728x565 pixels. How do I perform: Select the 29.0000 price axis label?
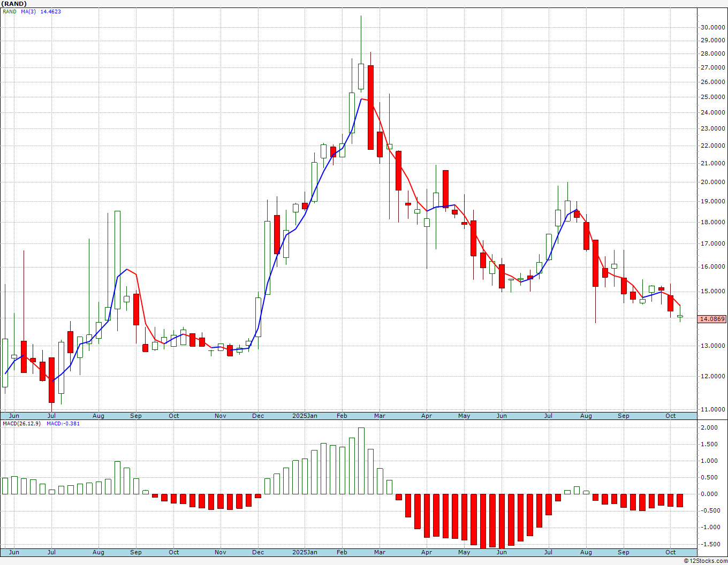click(x=712, y=40)
